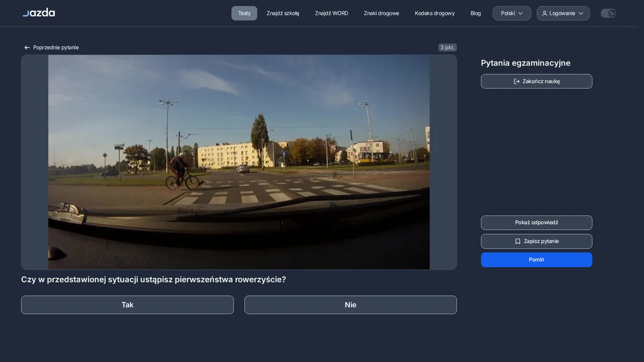Open Kodeks drogowy page
Viewport: 644px width, 362px height.
tap(435, 13)
